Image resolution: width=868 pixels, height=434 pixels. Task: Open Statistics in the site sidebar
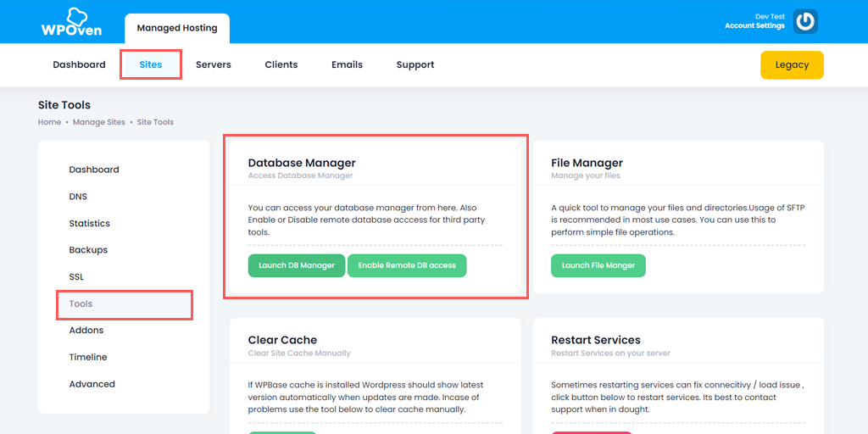90,223
